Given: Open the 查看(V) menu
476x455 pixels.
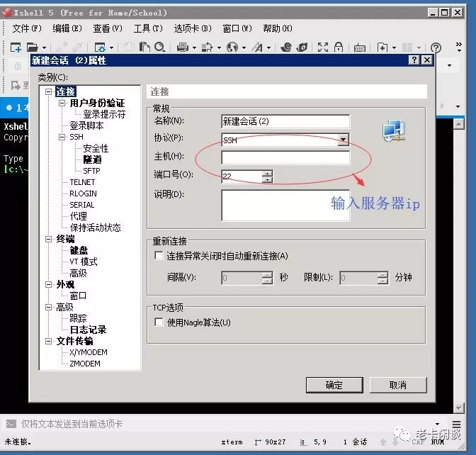Looking at the screenshot, I should pyautogui.click(x=108, y=28).
